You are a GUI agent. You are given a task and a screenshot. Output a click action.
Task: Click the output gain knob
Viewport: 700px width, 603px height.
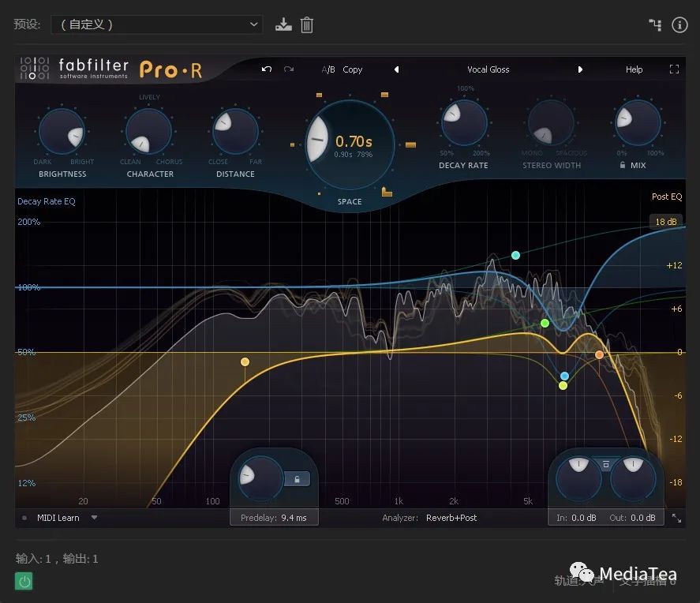633,478
